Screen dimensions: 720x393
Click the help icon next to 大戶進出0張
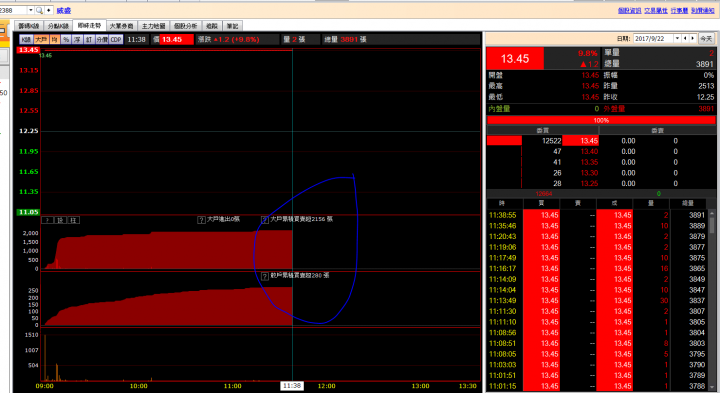201,220
